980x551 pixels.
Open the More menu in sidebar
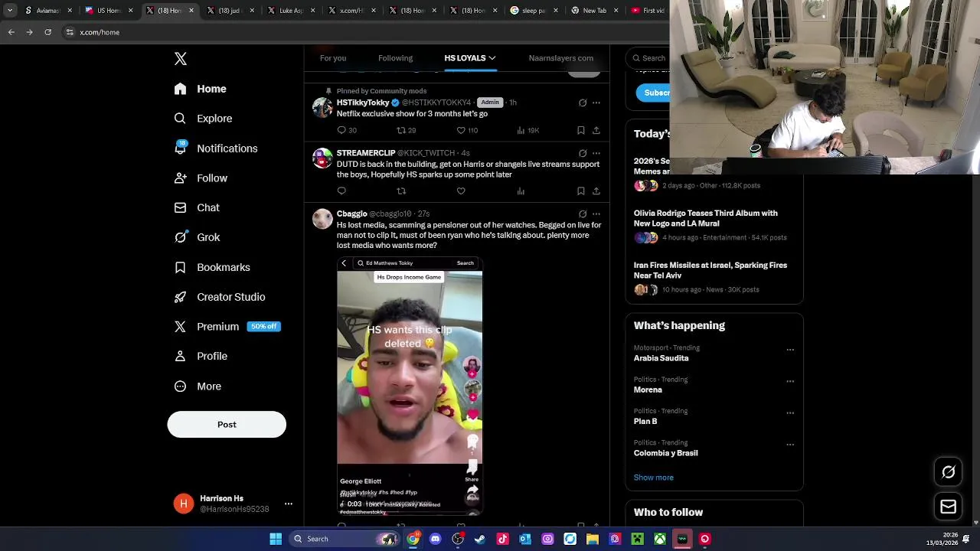pos(198,386)
